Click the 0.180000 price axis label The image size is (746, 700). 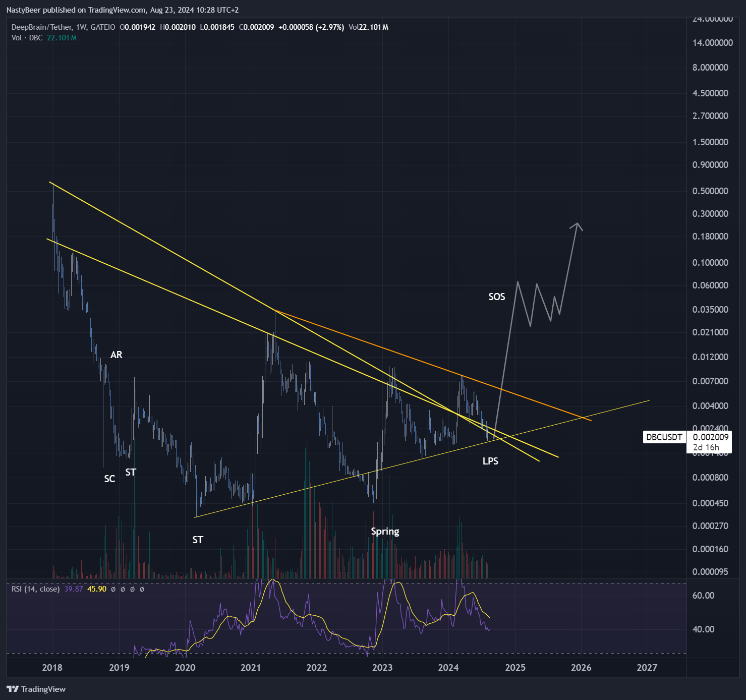tap(711, 237)
